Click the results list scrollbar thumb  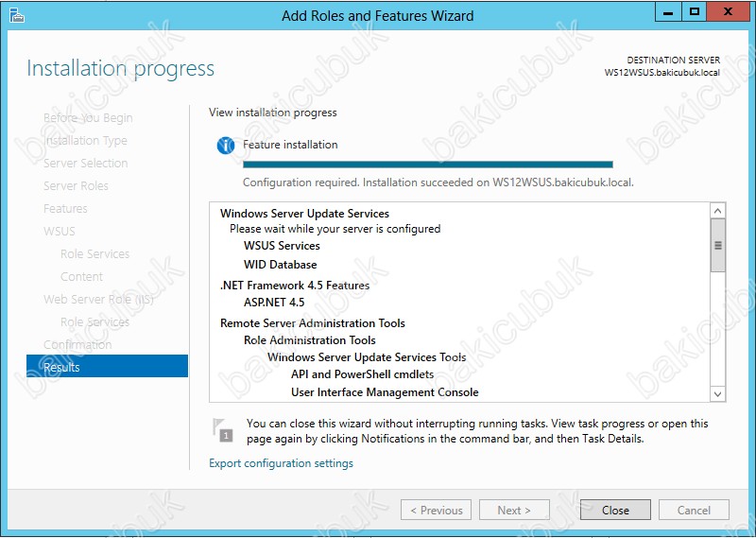point(717,245)
